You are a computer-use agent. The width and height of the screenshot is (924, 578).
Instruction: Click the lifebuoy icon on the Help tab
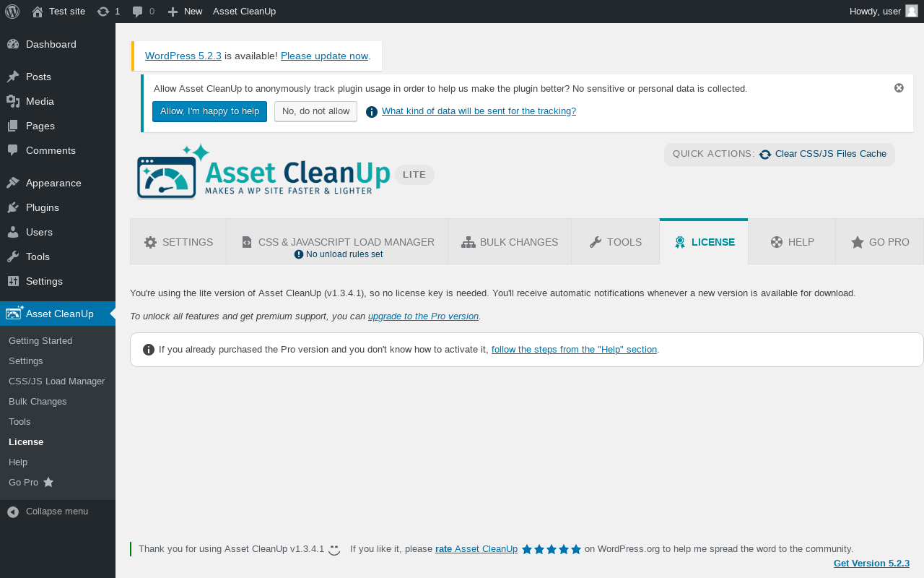tap(777, 242)
